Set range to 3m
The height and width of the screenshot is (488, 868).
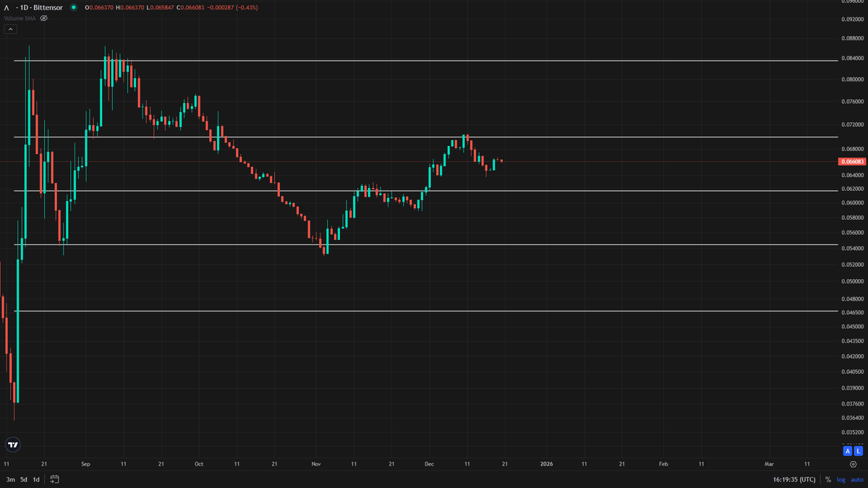point(10,479)
